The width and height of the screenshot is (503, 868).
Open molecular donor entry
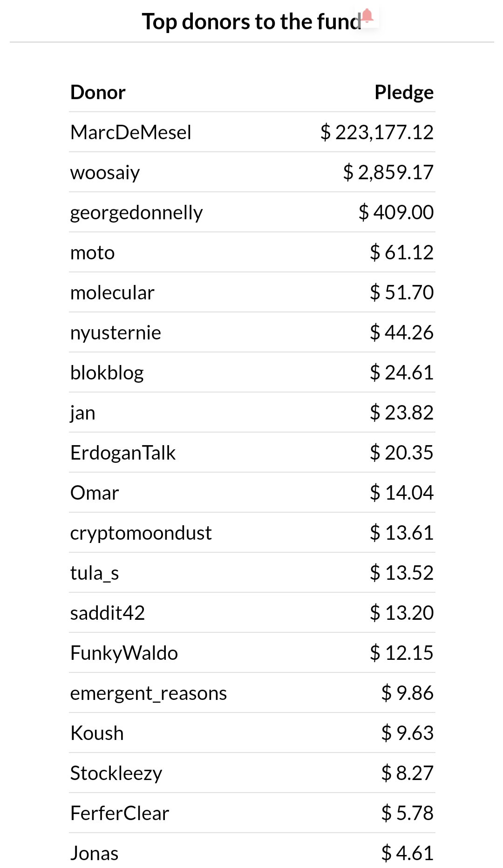click(112, 292)
